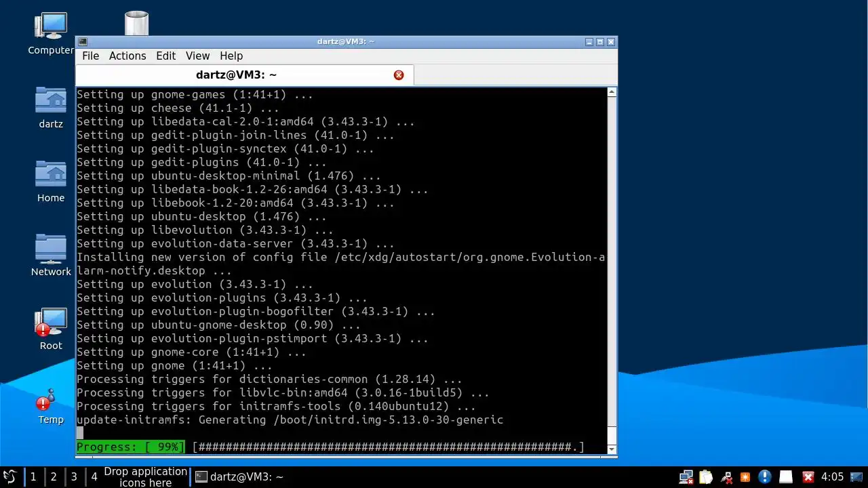Viewport: 868px width, 488px height.
Task: Open the Root desktop icon
Action: pos(51,329)
